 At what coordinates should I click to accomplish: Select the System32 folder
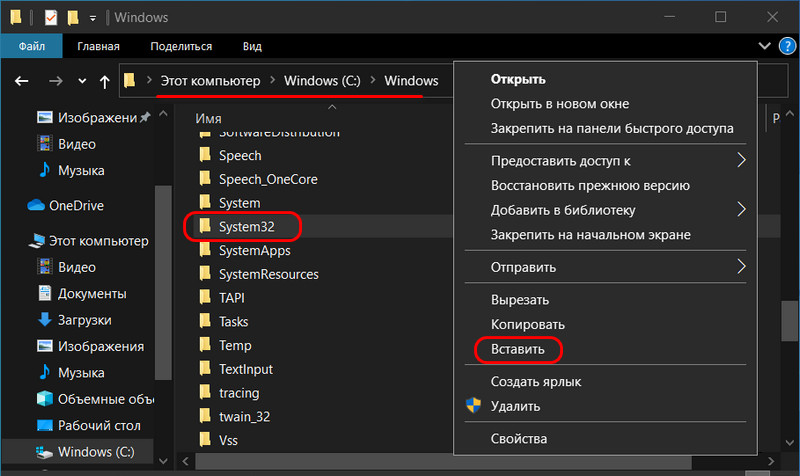pos(237,227)
